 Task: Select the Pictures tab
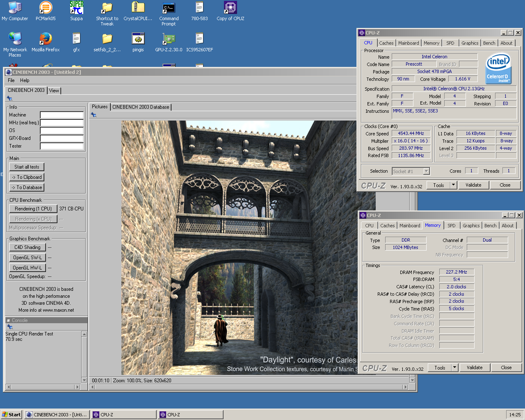click(x=100, y=107)
